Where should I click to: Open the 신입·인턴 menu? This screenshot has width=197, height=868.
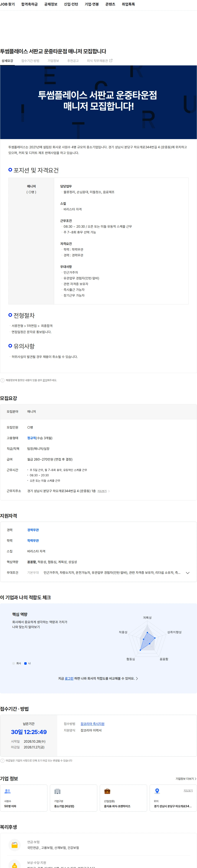click(71, 4)
